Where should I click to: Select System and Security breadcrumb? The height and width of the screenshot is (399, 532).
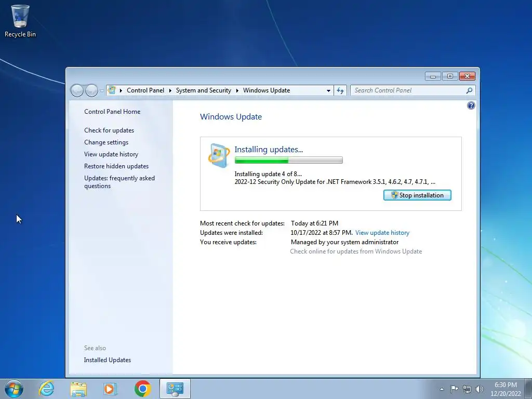coord(203,90)
